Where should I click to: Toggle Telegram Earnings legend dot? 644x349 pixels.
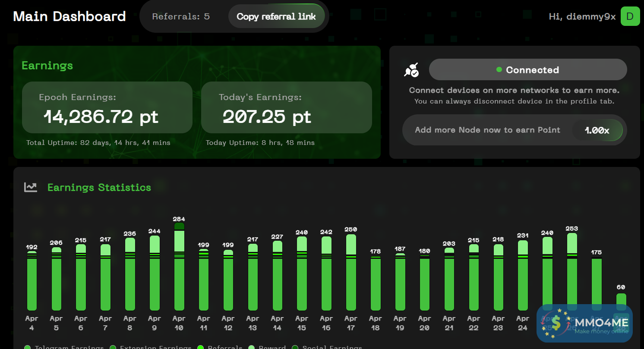(x=28, y=347)
